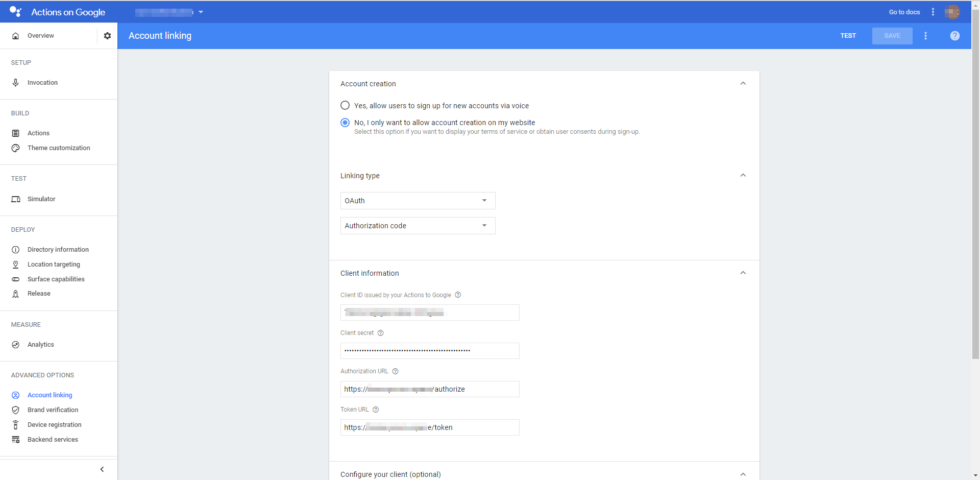The height and width of the screenshot is (480, 980).
Task: Click the Theme customization palette icon
Action: (16, 148)
